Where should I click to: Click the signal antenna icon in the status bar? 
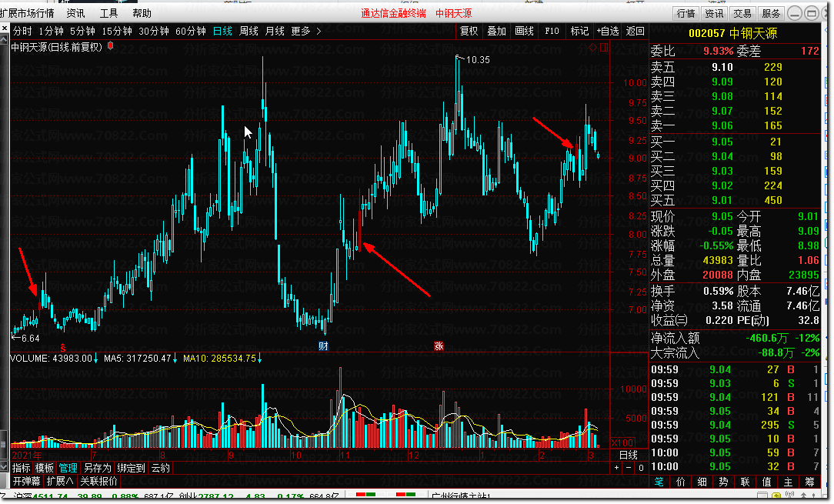pos(789,496)
